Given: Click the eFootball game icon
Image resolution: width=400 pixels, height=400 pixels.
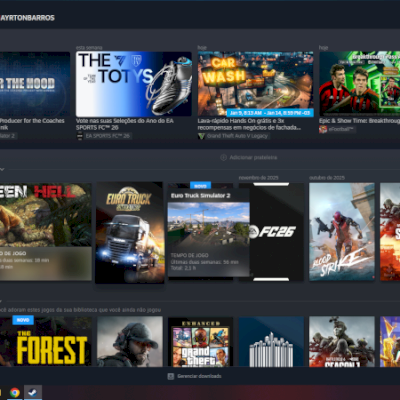Looking at the screenshot, I should (323, 129).
